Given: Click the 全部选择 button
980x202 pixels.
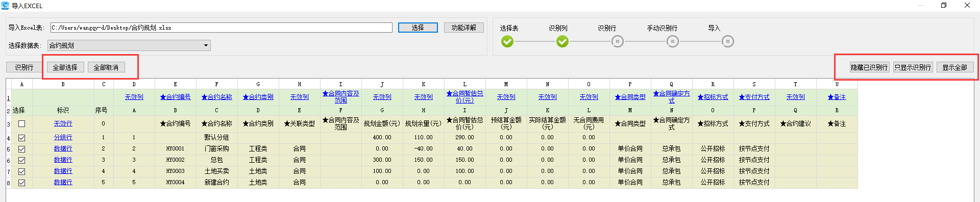Looking at the screenshot, I should click(x=65, y=67).
